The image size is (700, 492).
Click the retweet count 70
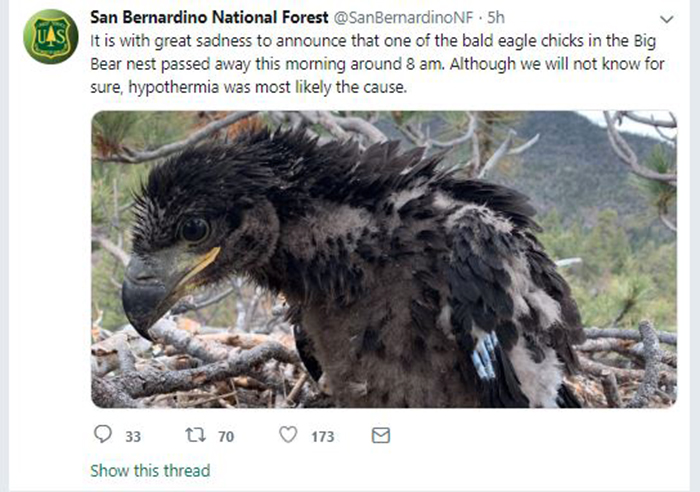click(226, 436)
